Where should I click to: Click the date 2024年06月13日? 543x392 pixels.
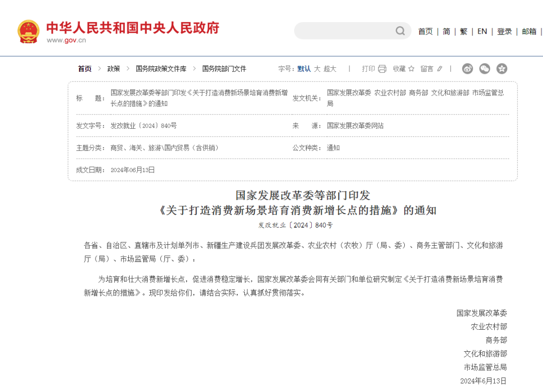click(x=133, y=170)
